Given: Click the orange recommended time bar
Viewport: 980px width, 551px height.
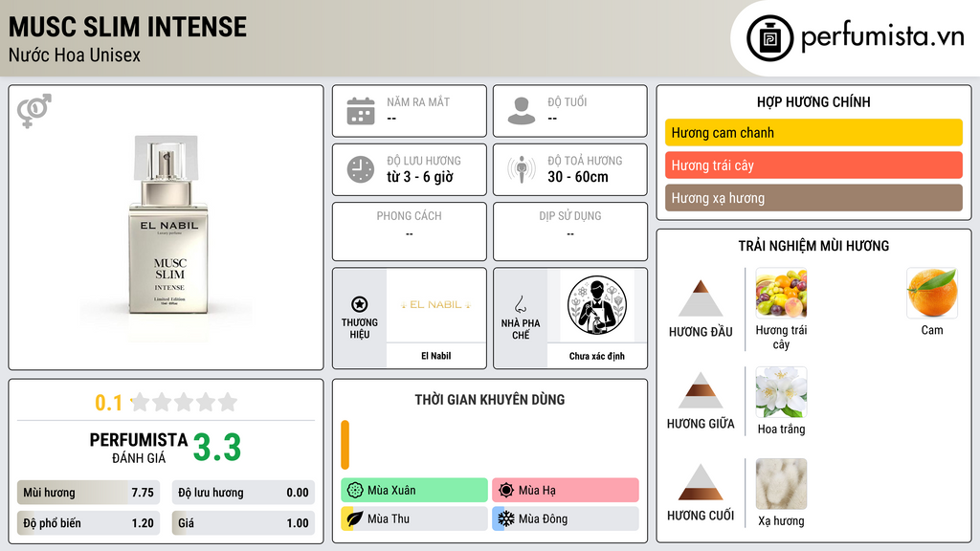Looking at the screenshot, I should pyautogui.click(x=345, y=445).
